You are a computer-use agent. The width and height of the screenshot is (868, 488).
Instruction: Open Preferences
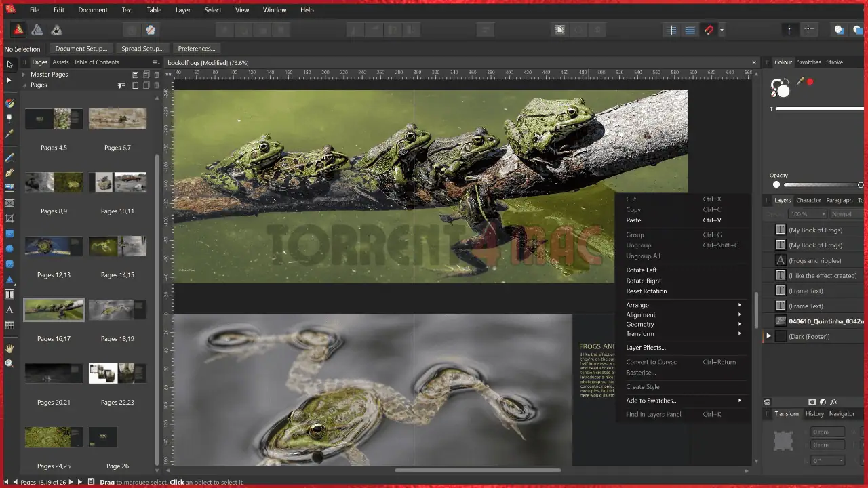pyautogui.click(x=196, y=48)
